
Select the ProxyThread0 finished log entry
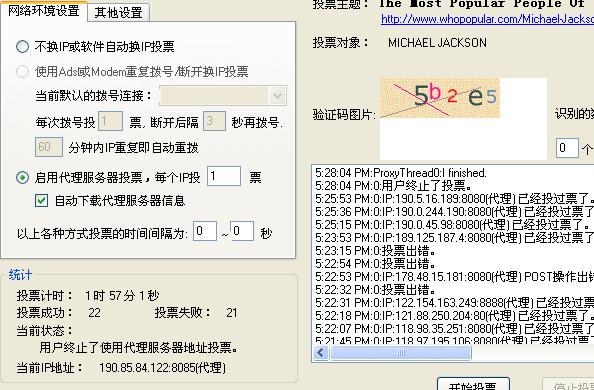click(401, 173)
